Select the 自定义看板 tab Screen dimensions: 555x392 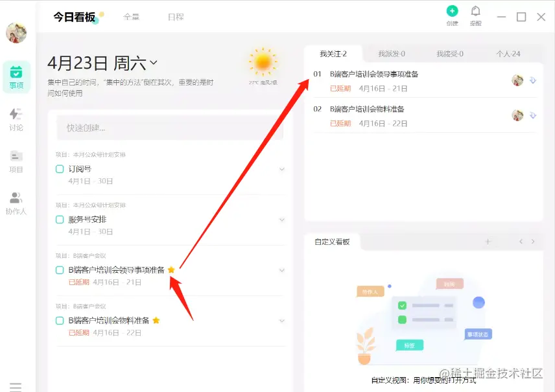click(332, 242)
